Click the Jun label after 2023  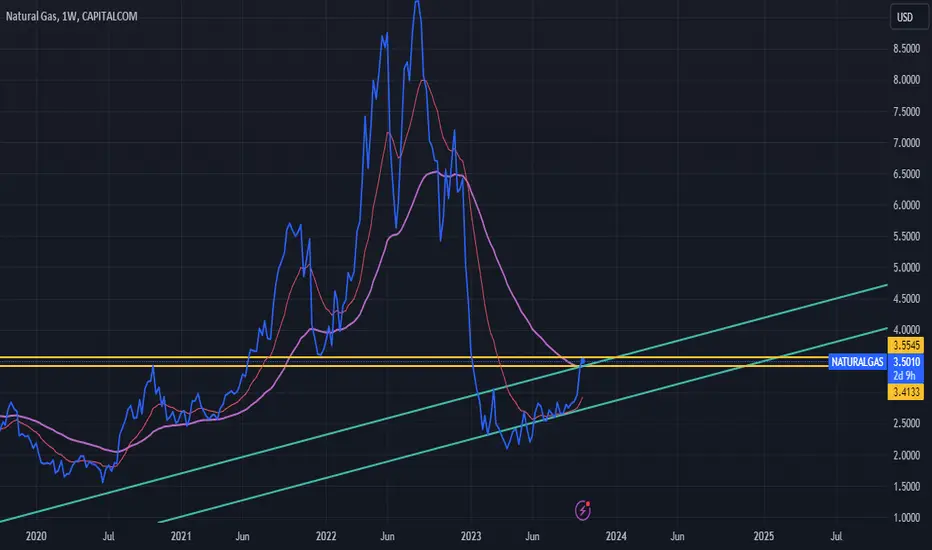click(x=532, y=536)
